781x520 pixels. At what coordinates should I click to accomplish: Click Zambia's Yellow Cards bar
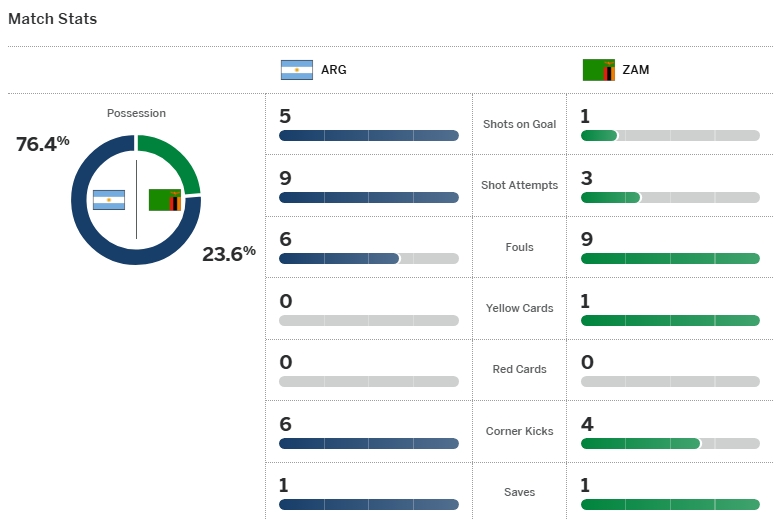pos(670,320)
